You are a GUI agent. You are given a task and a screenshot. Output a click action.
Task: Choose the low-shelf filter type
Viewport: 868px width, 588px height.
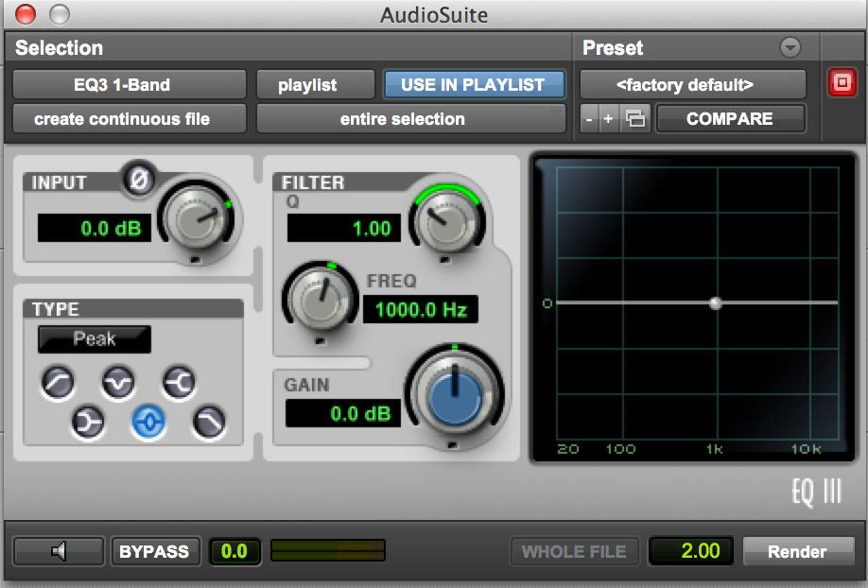(88, 423)
